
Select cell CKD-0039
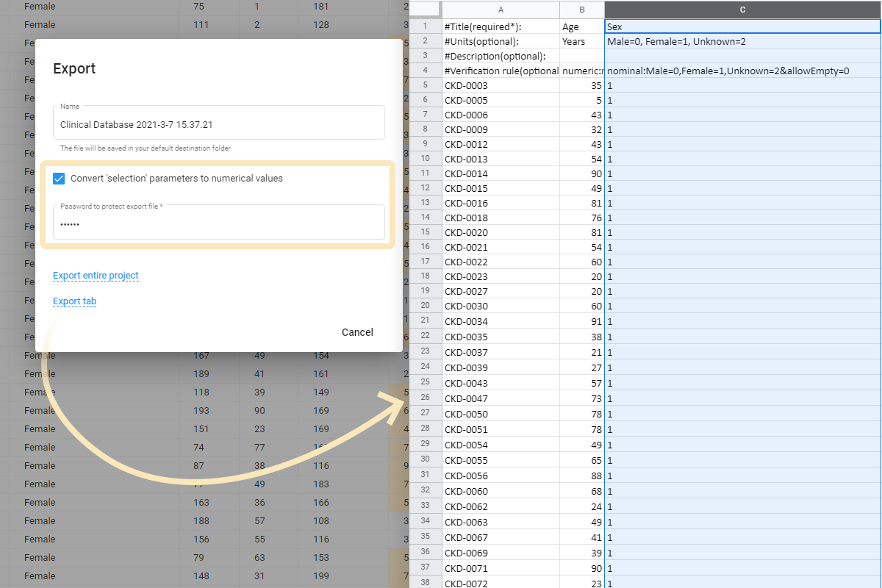click(x=501, y=367)
